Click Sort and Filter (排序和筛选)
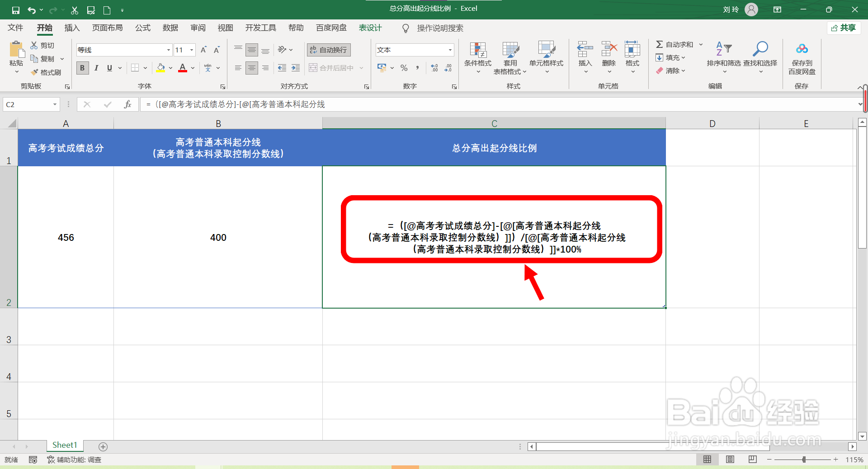868x469 pixels. 724,58
